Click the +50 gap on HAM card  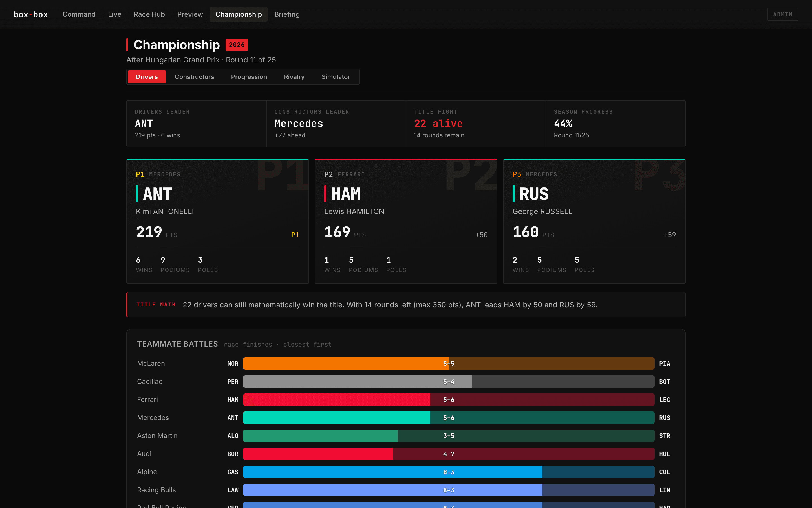coord(482,235)
